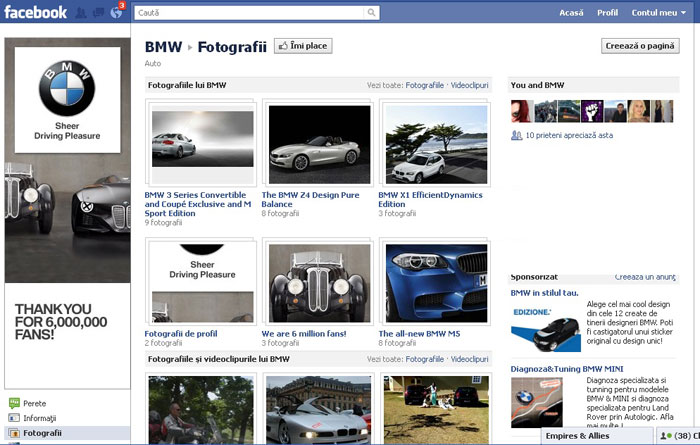Open We are 6 million fans thumbnail
Image resolution: width=700 pixels, height=445 pixels.
[319, 283]
